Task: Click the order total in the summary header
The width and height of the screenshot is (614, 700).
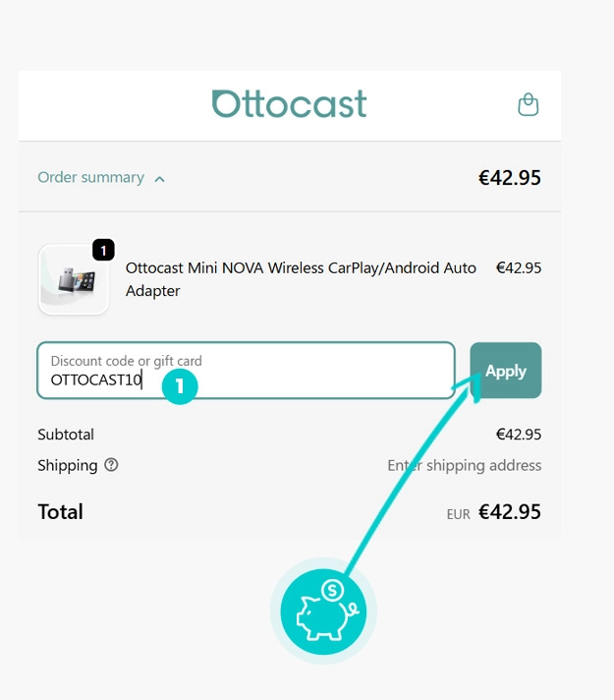Action: (509, 178)
